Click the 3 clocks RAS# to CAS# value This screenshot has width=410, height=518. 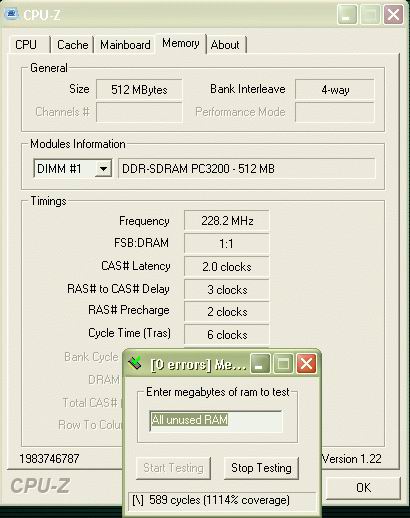(227, 289)
